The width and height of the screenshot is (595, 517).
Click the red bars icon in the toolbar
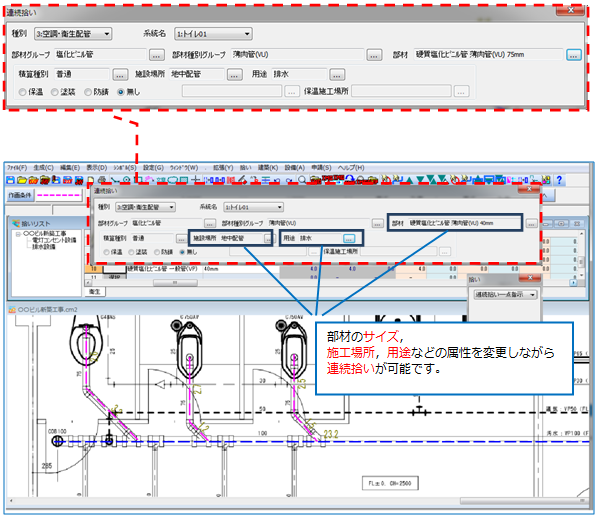click(231, 180)
